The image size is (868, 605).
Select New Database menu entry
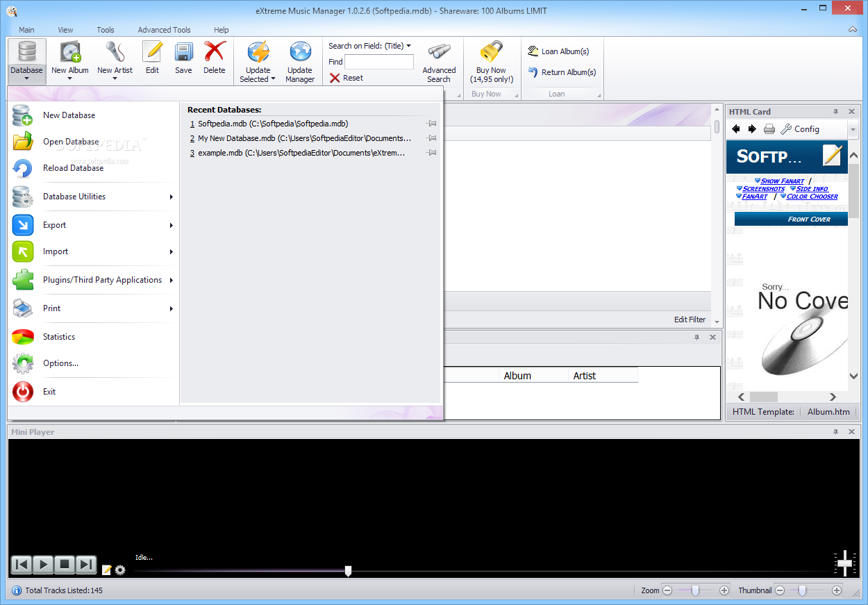pyautogui.click(x=93, y=115)
